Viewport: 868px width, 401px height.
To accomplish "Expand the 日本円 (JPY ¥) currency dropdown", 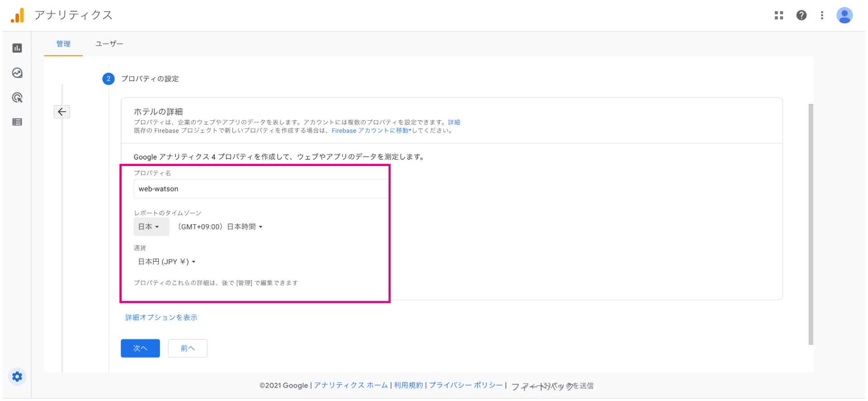I will pyautogui.click(x=167, y=262).
